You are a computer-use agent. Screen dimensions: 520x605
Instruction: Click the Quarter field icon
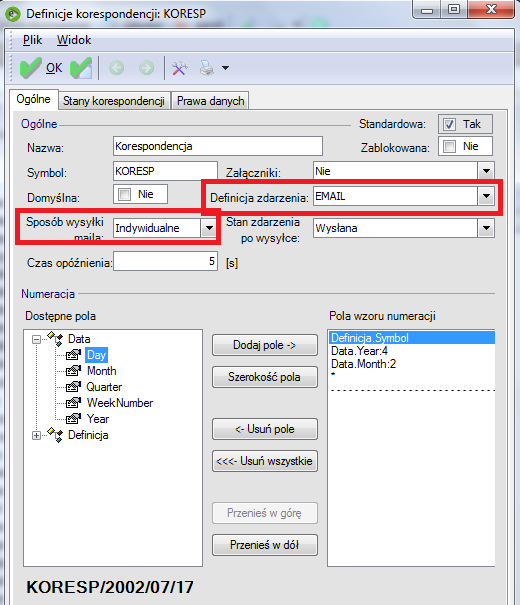73,387
